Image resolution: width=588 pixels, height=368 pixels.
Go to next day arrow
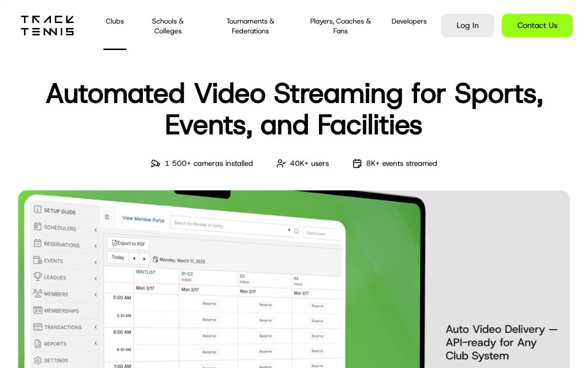(144, 259)
